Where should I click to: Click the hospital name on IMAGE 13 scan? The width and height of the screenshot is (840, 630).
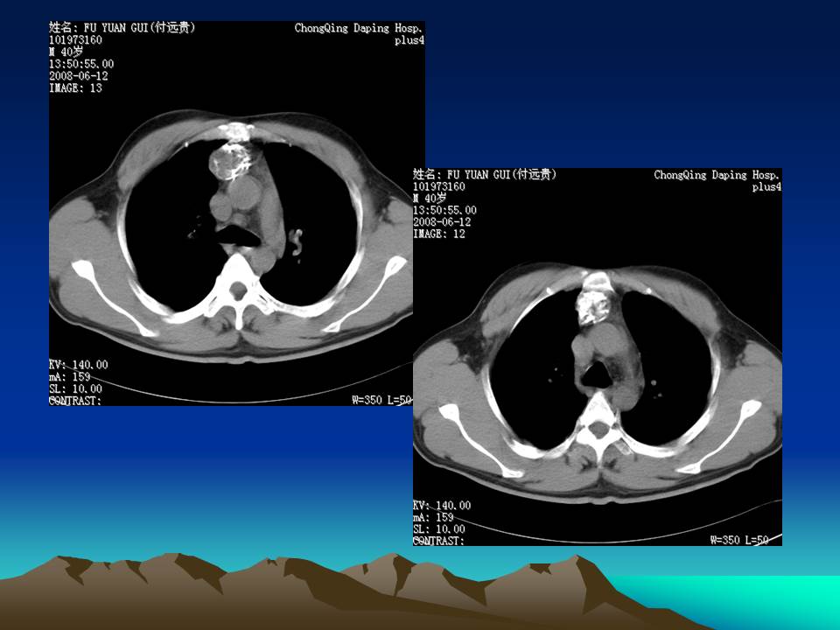click(x=359, y=28)
